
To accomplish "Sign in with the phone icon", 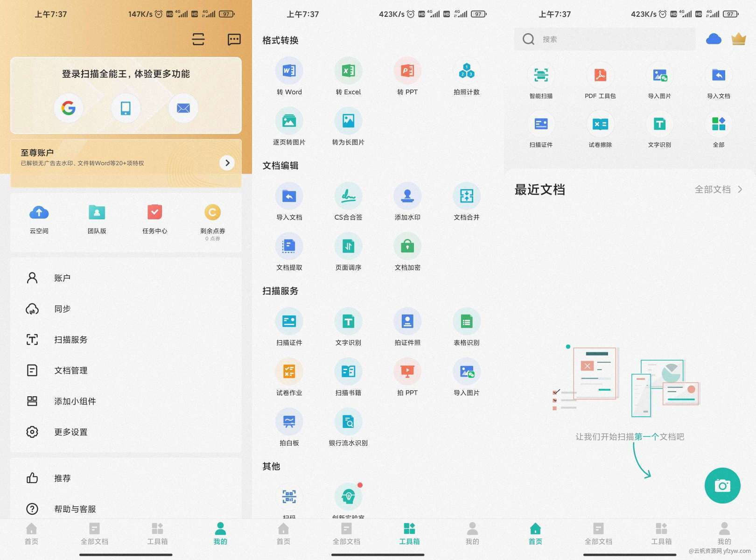I will (x=126, y=108).
